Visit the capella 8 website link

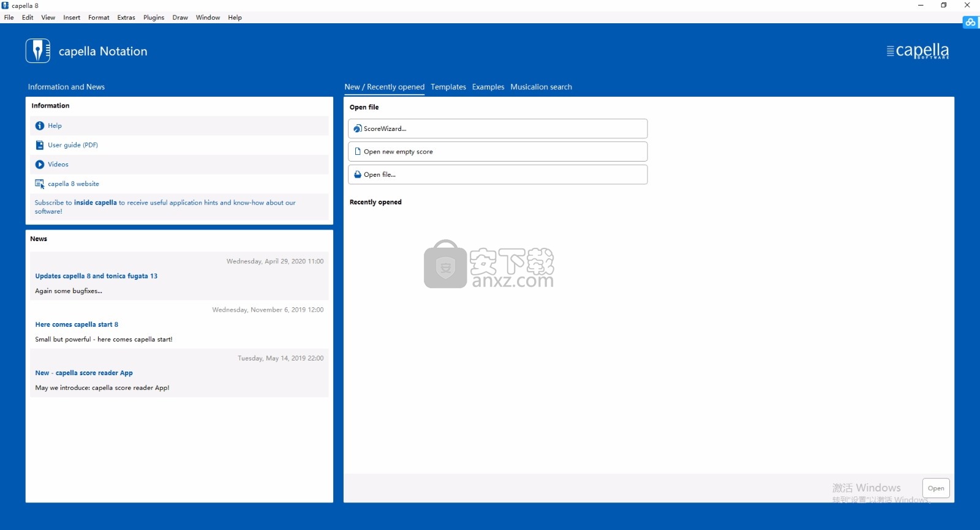(73, 184)
